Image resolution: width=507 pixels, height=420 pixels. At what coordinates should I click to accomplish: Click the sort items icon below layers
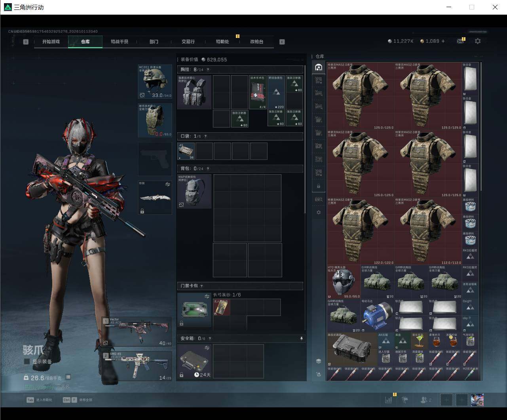click(x=319, y=374)
